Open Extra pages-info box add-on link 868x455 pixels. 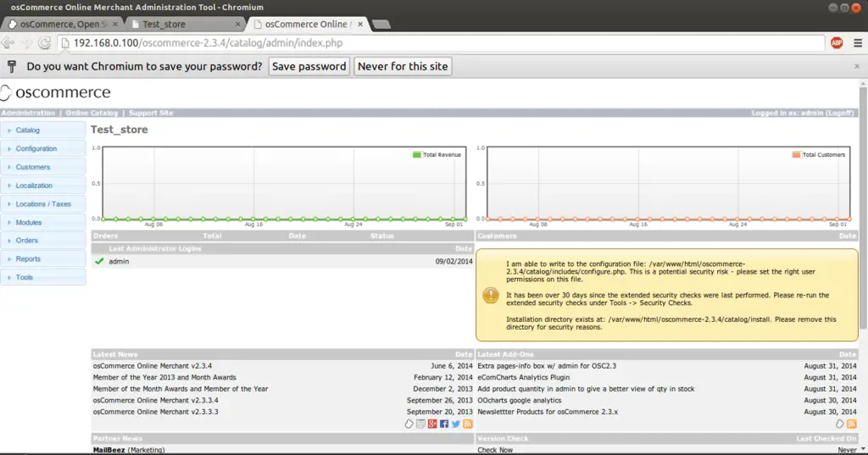(x=547, y=366)
